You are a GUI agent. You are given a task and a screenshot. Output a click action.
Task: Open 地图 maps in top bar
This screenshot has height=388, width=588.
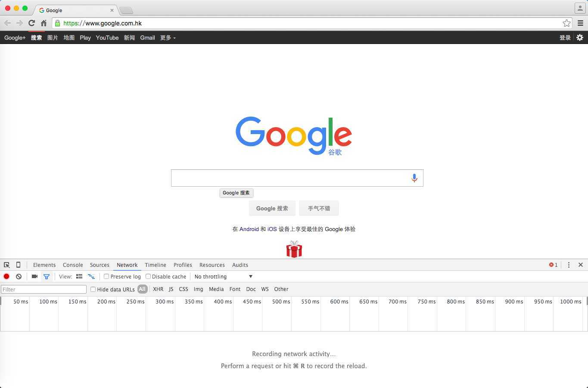[69, 38]
